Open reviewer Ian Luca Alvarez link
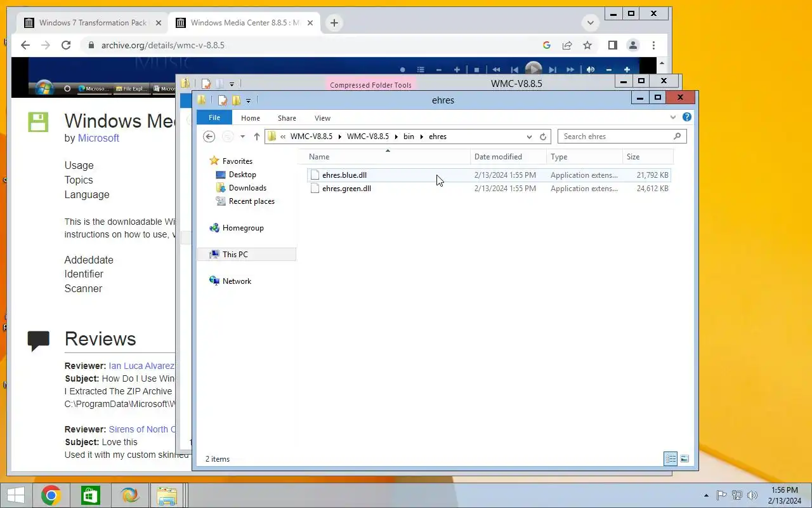Viewport: 812px width, 508px height. 141,366
